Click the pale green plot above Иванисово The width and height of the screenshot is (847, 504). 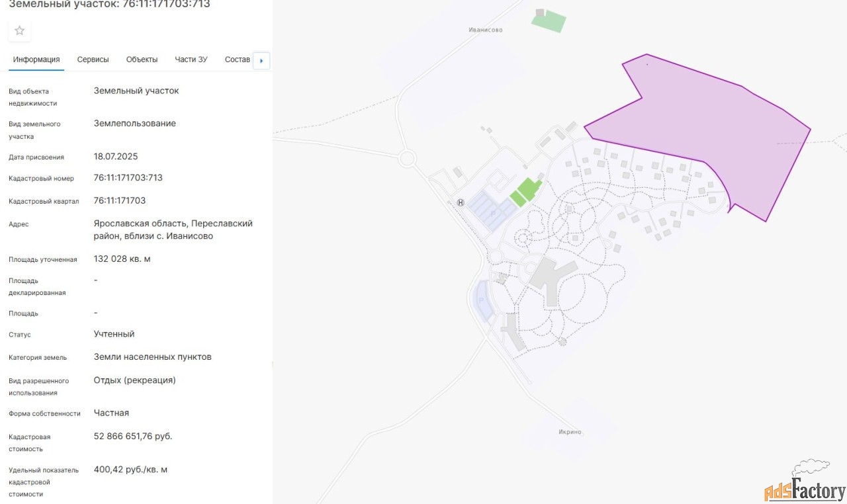[x=549, y=21]
